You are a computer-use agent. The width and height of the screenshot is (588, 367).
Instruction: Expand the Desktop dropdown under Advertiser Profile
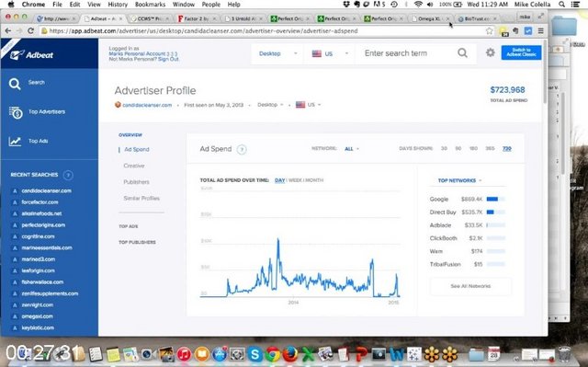pyautogui.click(x=270, y=105)
